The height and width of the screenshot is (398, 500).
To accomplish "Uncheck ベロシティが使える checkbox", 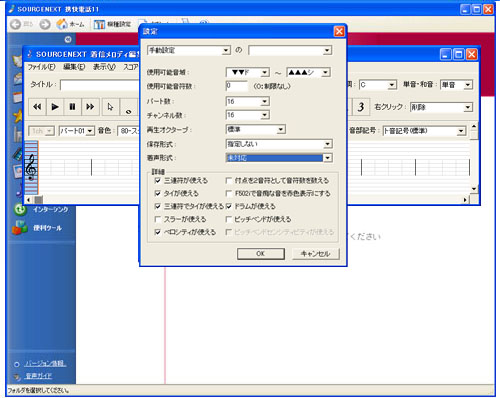I will click(x=158, y=232).
